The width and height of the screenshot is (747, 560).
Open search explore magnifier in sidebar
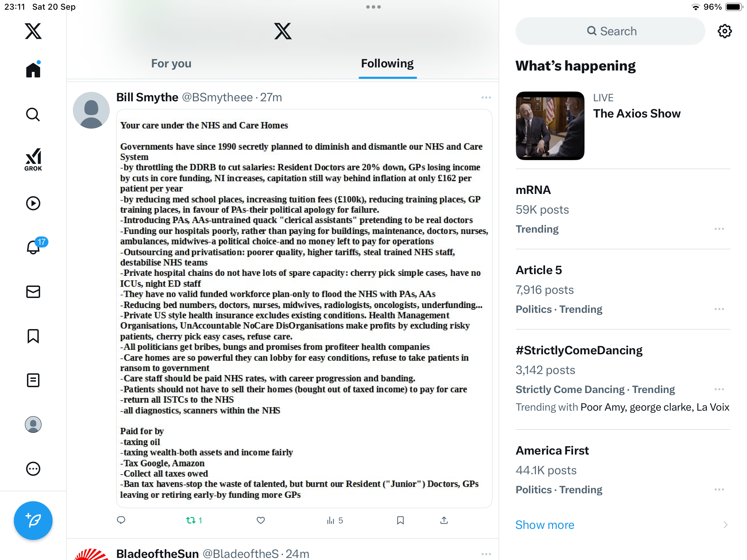33,114
